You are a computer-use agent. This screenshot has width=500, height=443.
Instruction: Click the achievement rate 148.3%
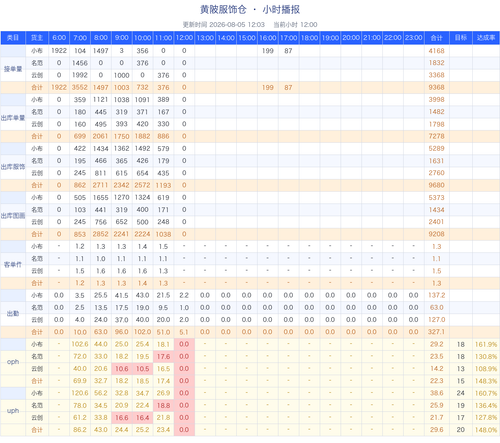click(486, 381)
